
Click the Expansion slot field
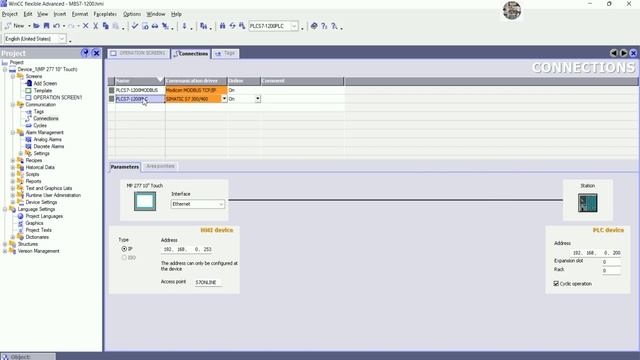click(611, 262)
